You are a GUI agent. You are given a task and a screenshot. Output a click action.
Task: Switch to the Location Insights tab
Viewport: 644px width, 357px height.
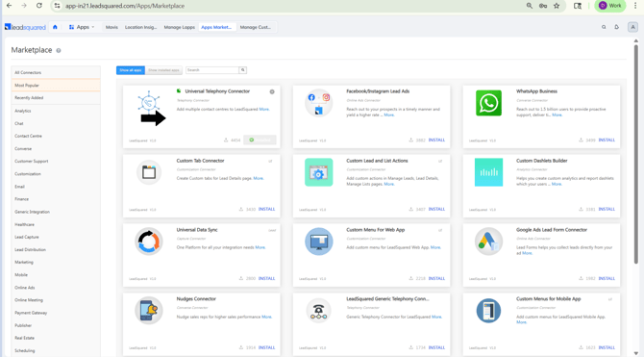141,27
